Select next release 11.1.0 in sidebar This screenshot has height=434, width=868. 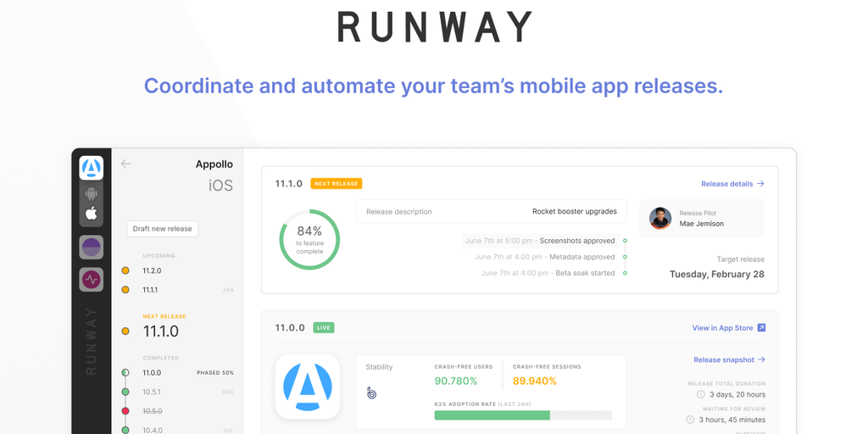160,331
